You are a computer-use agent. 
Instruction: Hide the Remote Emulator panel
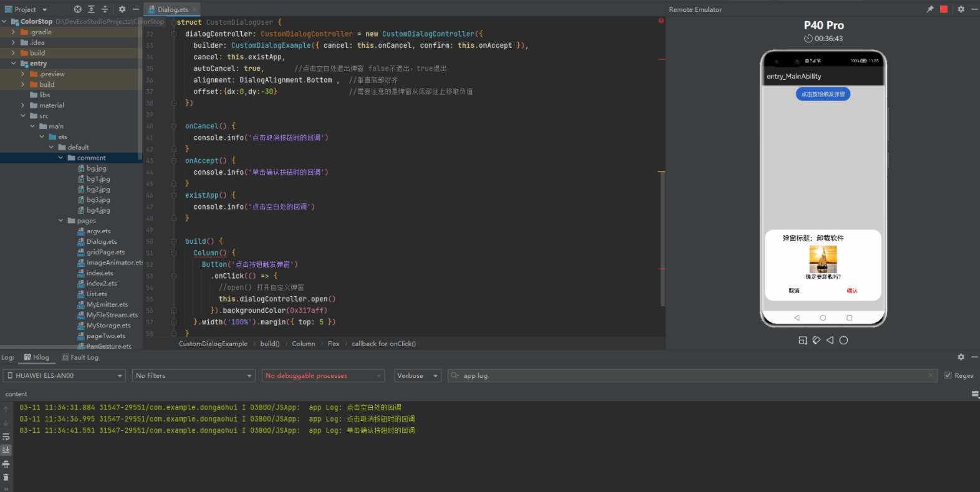974,9
